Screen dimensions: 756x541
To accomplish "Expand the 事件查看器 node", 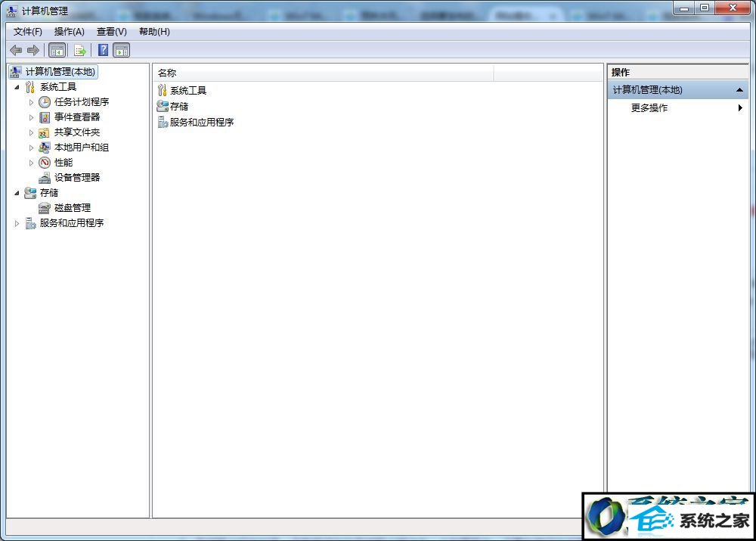I will [31, 118].
